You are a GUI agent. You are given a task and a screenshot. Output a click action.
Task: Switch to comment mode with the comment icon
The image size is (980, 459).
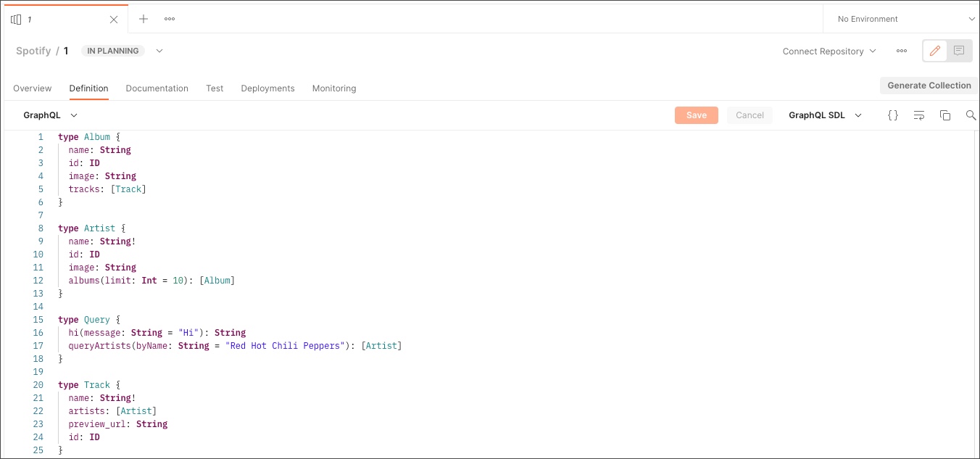coord(958,51)
